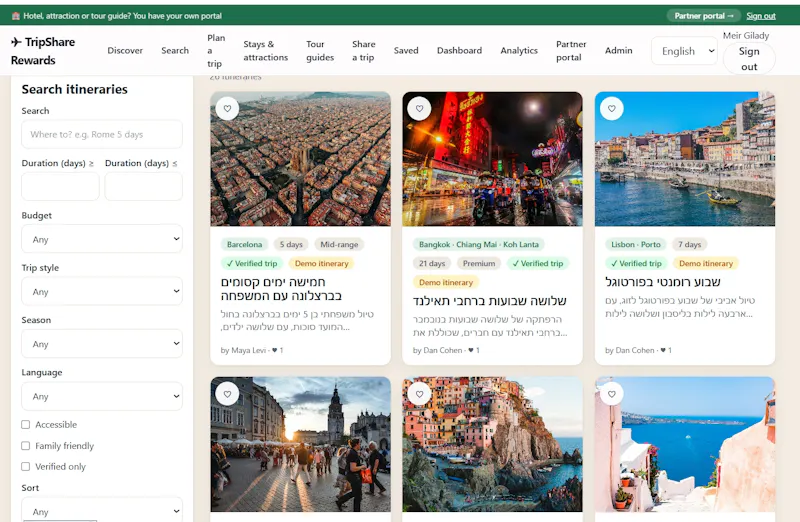Open Partner portal nav item
The width and height of the screenshot is (800, 522).
click(x=571, y=51)
